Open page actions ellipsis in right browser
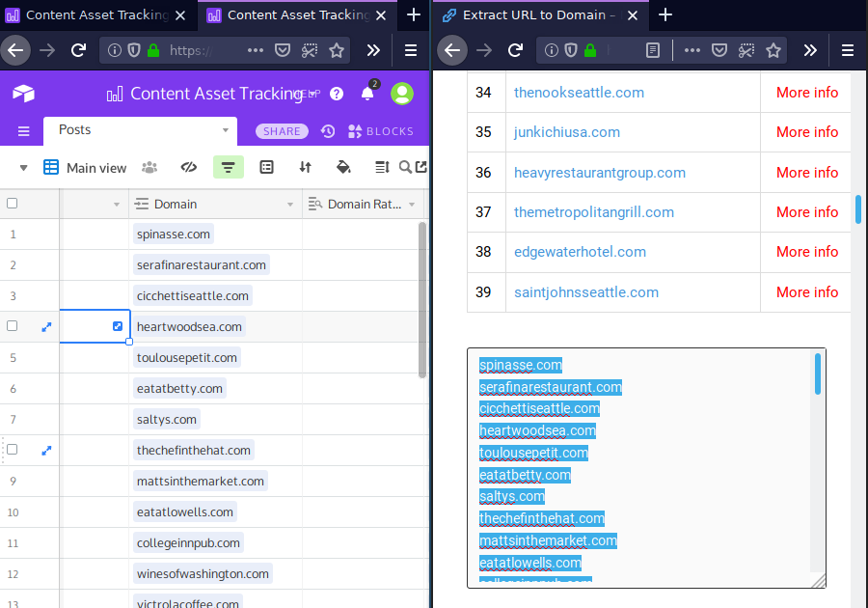868x608 pixels. point(692,50)
